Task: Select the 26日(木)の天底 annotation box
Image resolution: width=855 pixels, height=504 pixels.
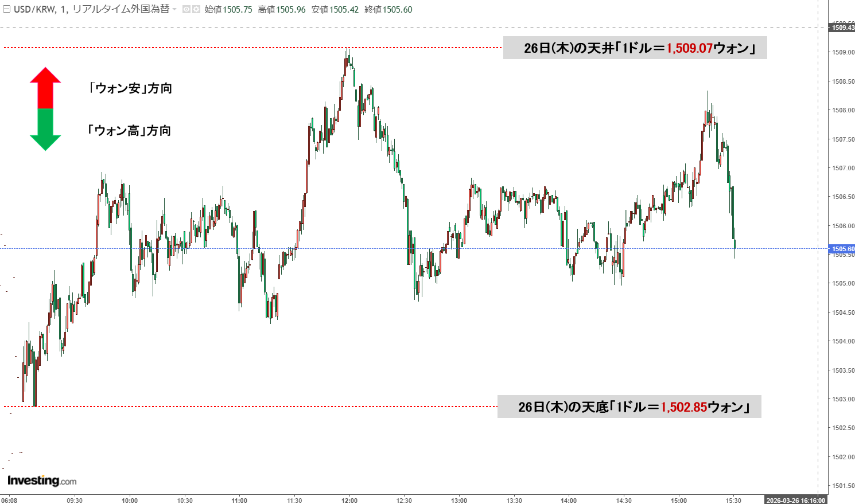Action: [629, 407]
